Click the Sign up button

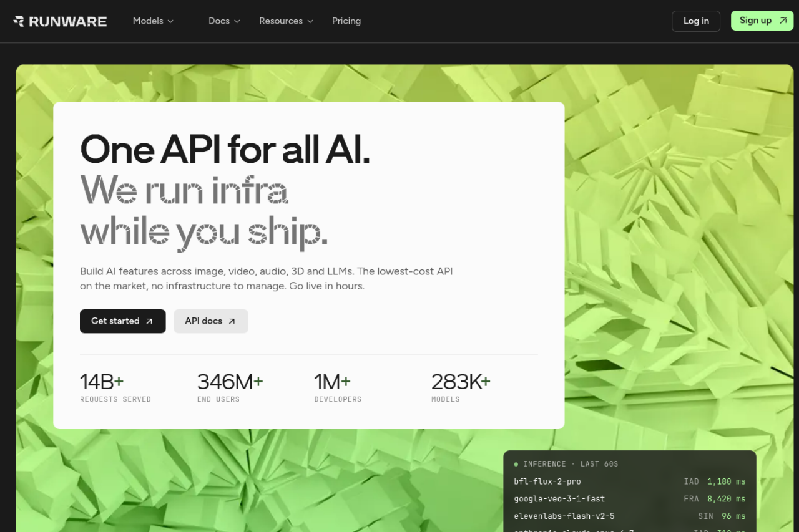point(762,21)
